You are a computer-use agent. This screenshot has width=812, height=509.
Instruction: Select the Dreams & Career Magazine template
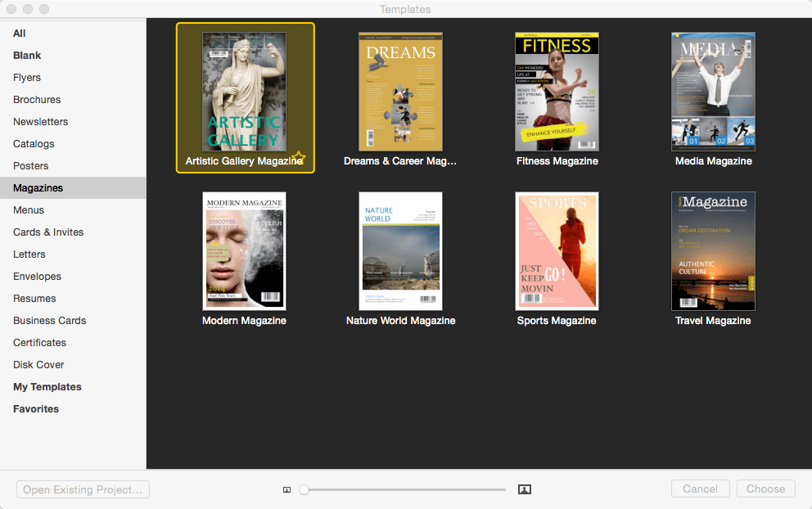[400, 92]
